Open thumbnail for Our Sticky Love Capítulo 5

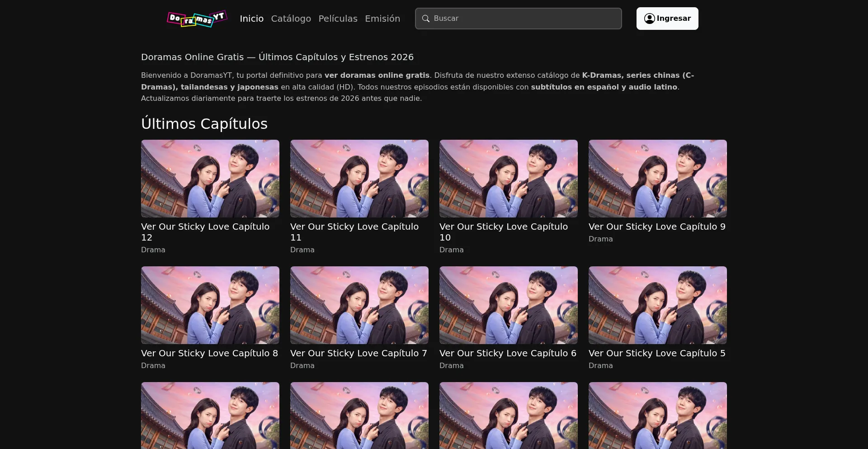[658, 305]
